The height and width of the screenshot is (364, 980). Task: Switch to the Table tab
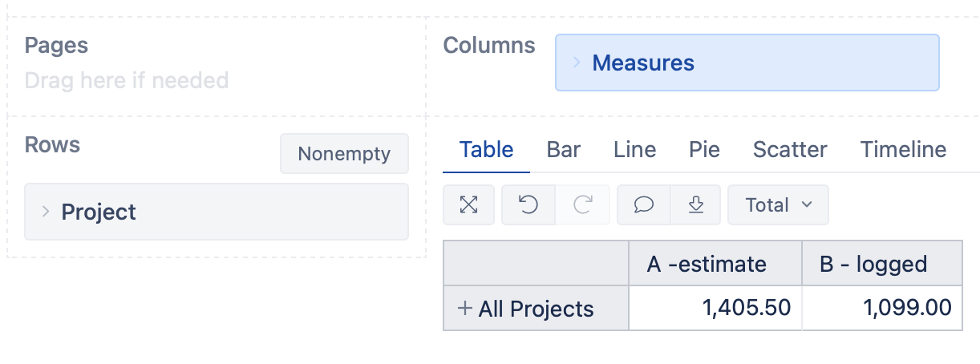click(486, 150)
